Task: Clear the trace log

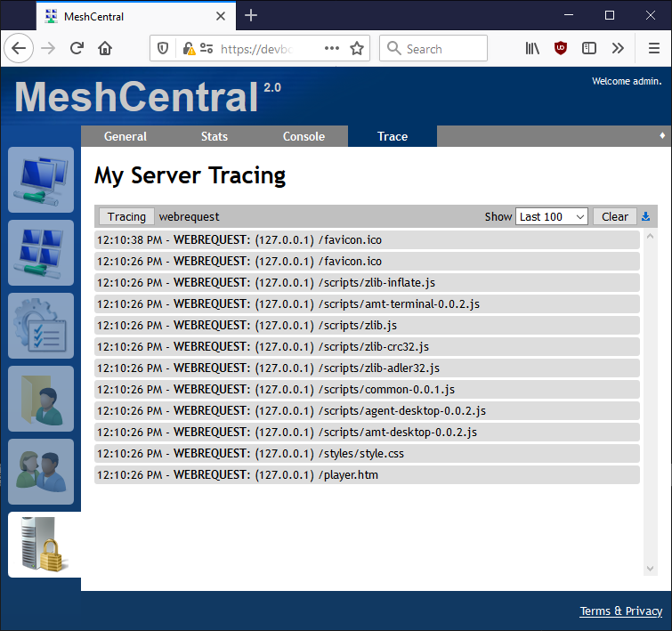Action: (614, 216)
